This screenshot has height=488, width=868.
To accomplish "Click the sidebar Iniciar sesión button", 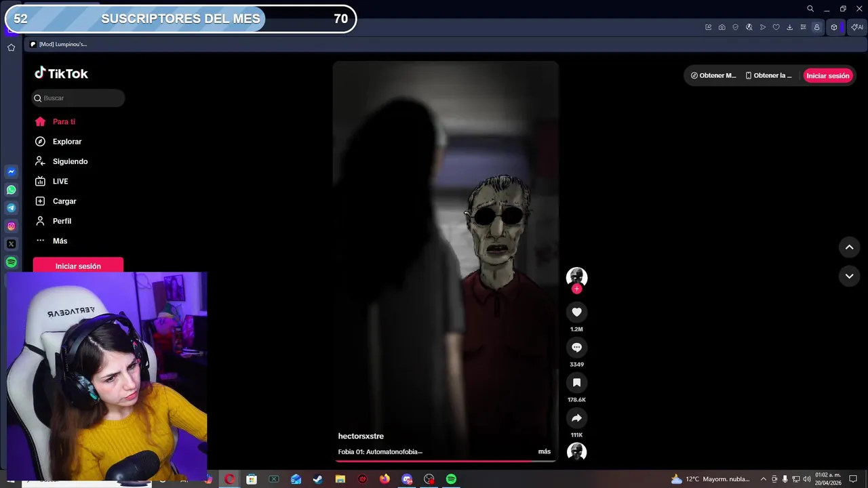I will click(78, 266).
